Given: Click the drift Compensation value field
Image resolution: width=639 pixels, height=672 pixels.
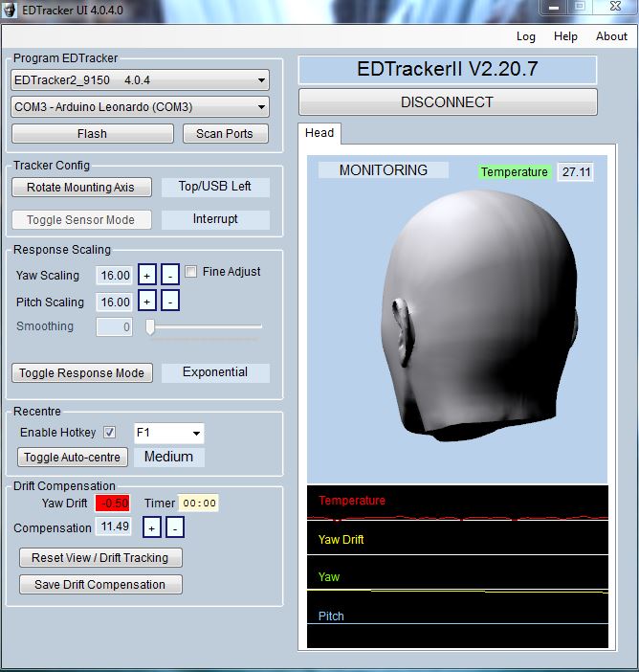Looking at the screenshot, I should click(x=114, y=526).
